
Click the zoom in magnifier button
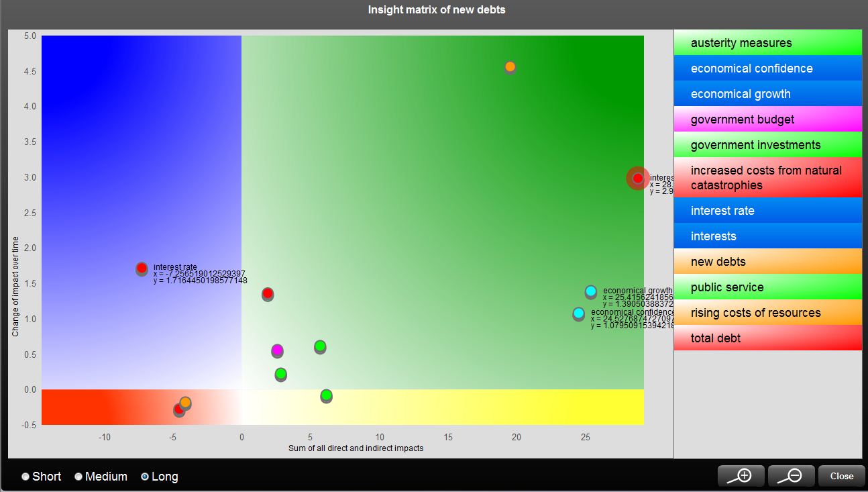point(741,476)
